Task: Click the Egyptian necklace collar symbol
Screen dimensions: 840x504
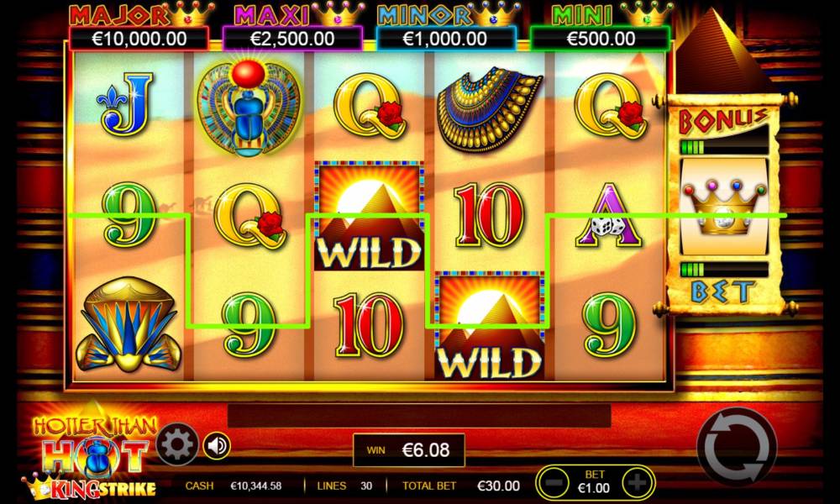Action: pos(489,109)
